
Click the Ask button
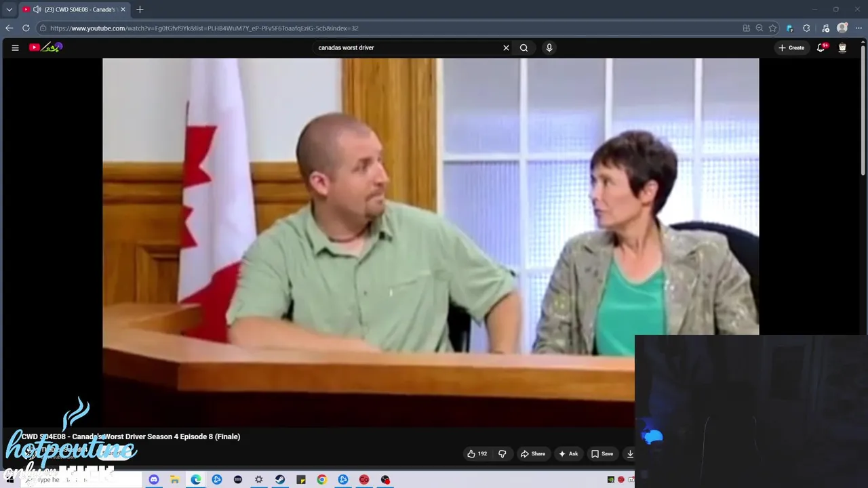point(568,454)
